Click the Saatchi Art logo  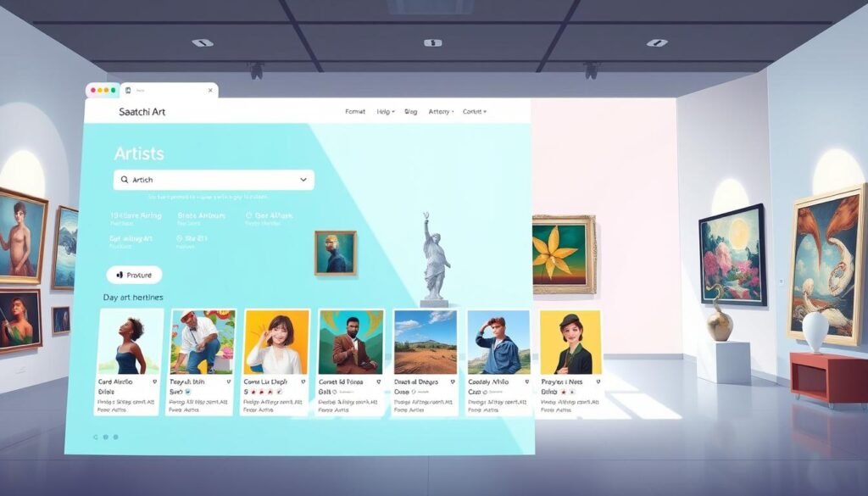[142, 112]
